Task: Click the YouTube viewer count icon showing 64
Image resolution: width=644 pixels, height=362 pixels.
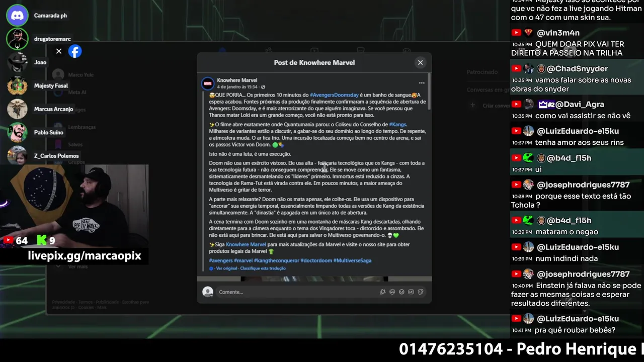Action: coord(8,240)
